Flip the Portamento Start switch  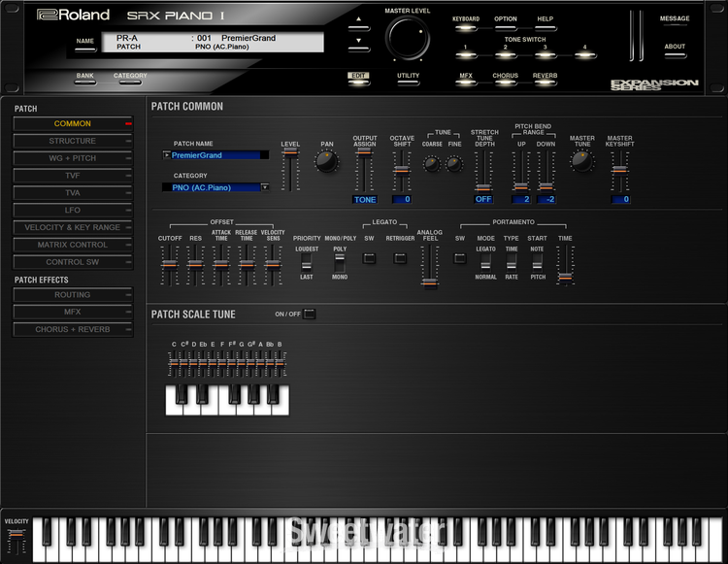[x=537, y=263]
